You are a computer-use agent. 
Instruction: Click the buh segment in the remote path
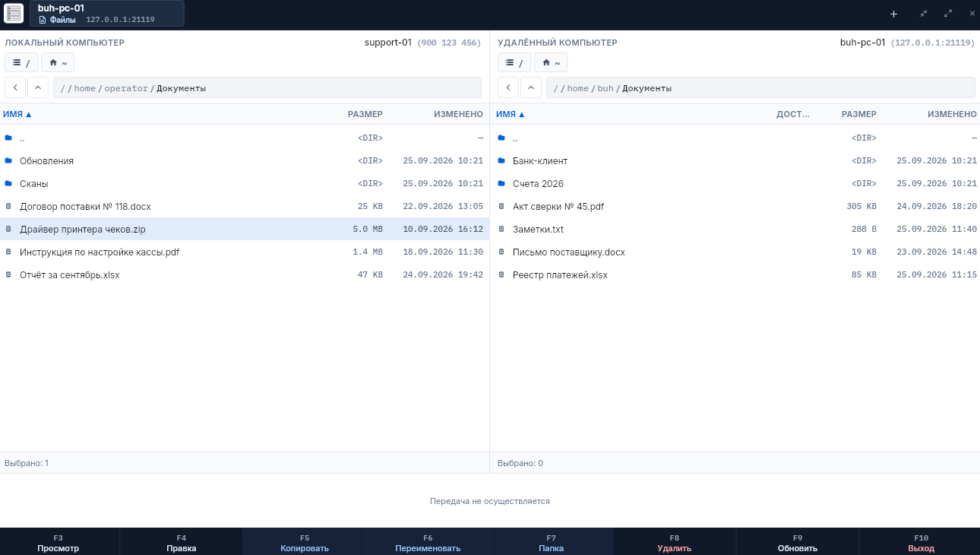pos(605,88)
